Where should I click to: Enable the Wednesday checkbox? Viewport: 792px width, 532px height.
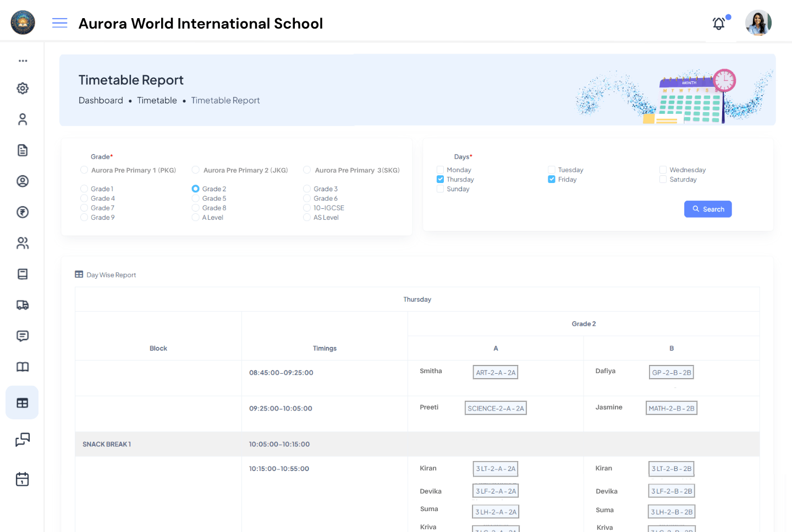(x=663, y=169)
